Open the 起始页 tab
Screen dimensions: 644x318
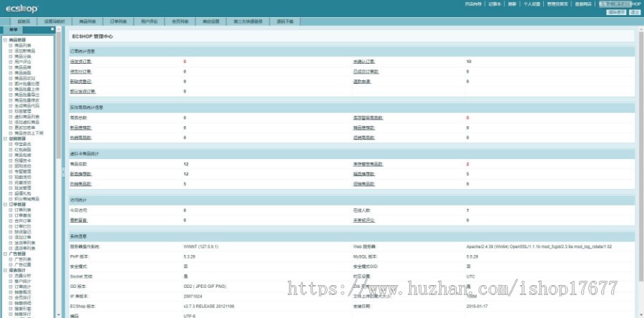(x=24, y=21)
